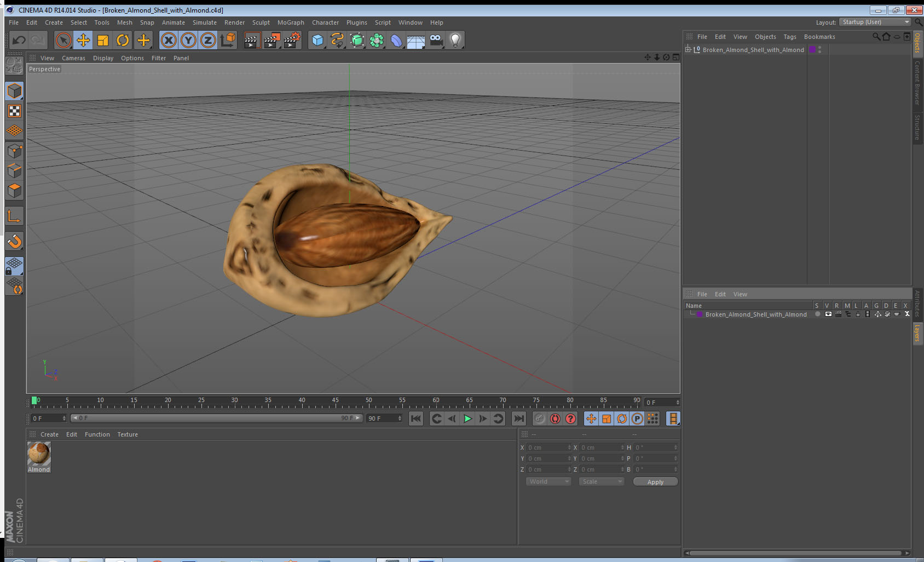Viewport: 924px width, 562px height.
Task: Open the Object Manager Tags menu
Action: (x=790, y=37)
